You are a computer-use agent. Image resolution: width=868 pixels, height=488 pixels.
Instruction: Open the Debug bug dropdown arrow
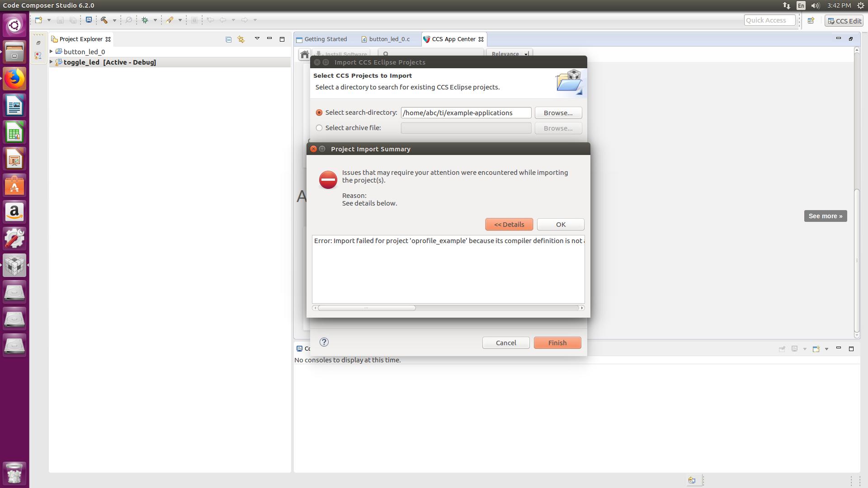(155, 20)
